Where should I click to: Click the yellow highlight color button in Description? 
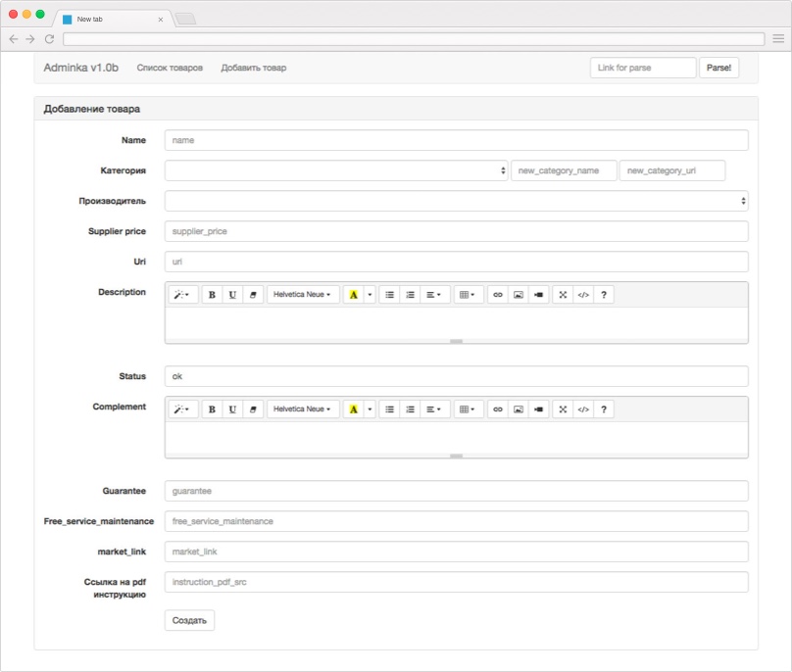(x=353, y=294)
